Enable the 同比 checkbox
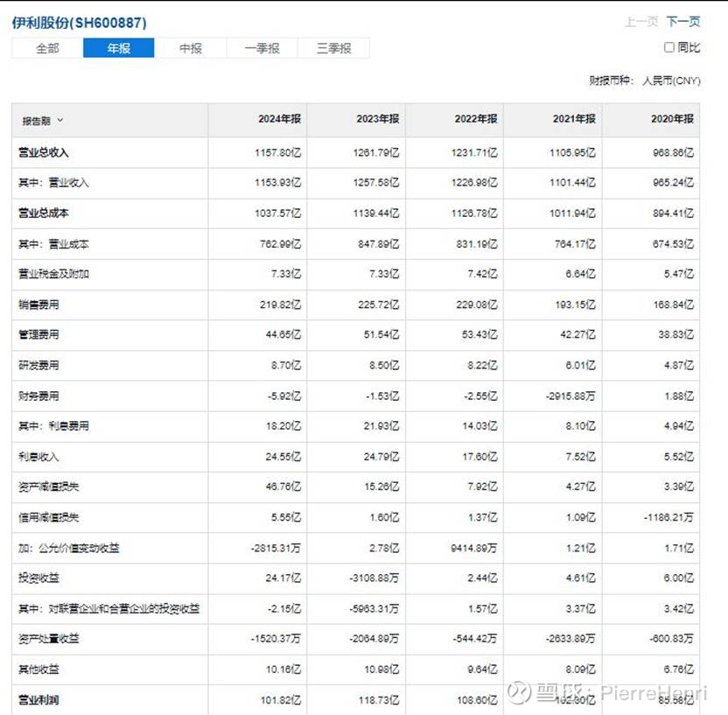Image resolution: width=728 pixels, height=715 pixels. pos(669,47)
